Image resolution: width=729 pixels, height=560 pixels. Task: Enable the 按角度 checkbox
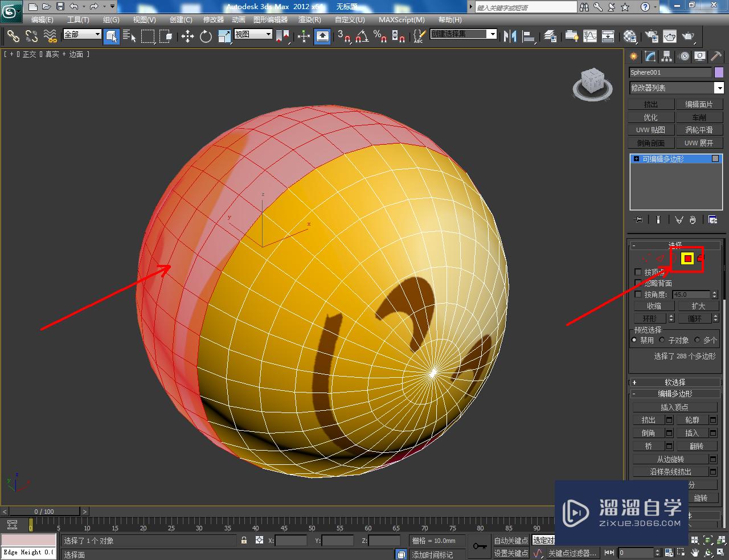click(638, 295)
